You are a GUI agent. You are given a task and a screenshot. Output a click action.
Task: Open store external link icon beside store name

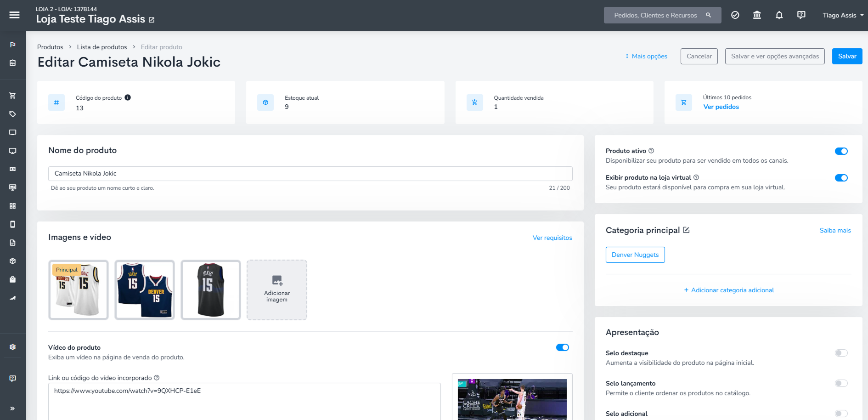coord(152,20)
